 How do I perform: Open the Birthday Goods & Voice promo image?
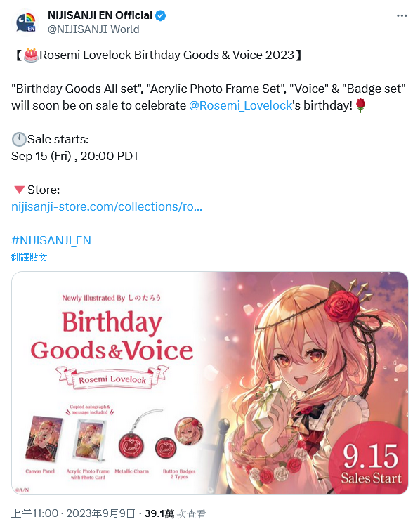coord(210,383)
